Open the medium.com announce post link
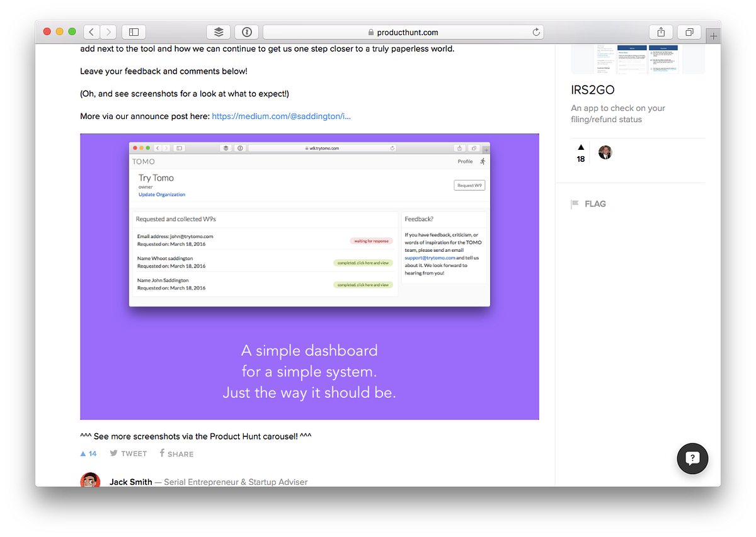Image resolution: width=756 pixels, height=537 pixels. 281,116
